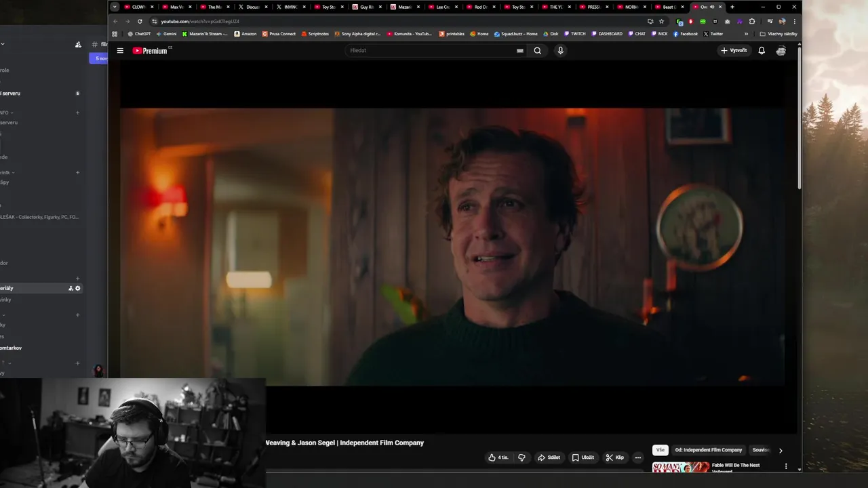Open the TWITCH bookmark
This screenshot has height=488, width=868.
pos(574,34)
